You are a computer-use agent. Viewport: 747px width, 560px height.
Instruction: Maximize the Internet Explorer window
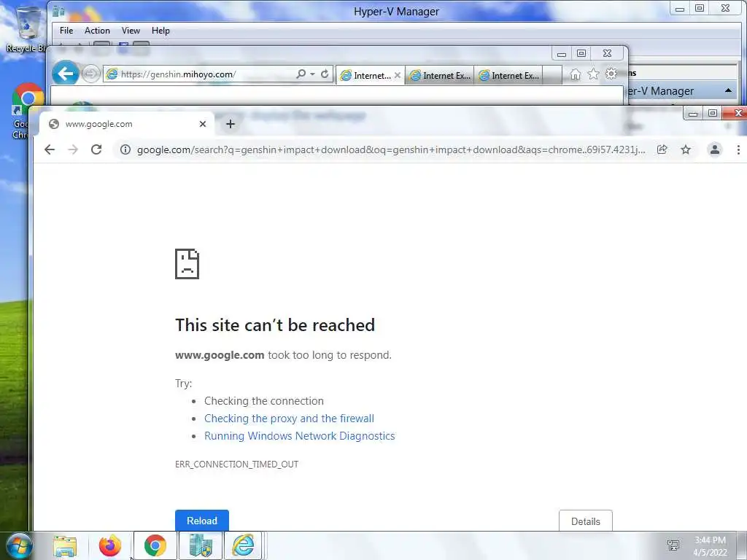pyautogui.click(x=581, y=53)
